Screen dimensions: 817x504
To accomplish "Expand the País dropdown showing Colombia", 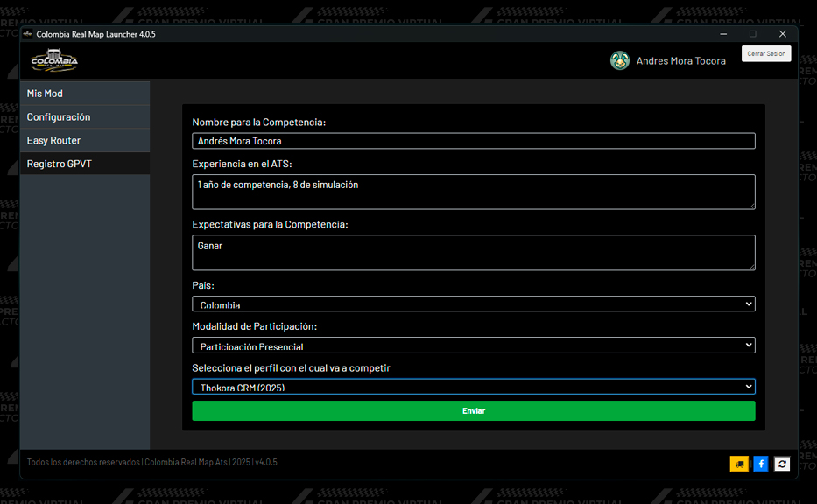I will coord(473,304).
